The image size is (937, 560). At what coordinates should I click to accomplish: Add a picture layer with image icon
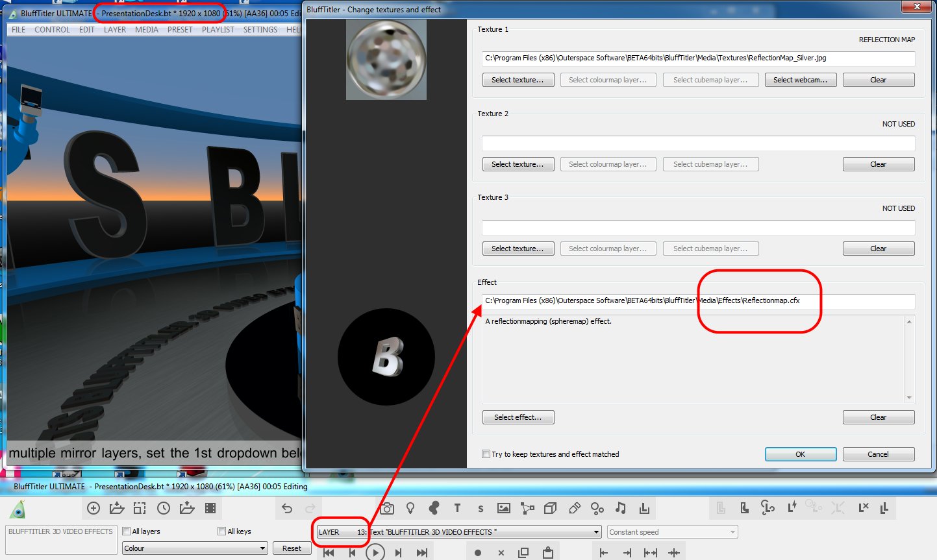tap(504, 508)
